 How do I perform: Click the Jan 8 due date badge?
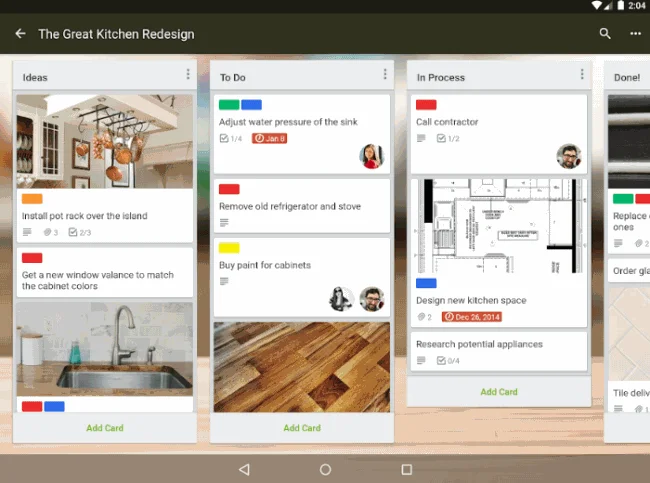point(269,138)
